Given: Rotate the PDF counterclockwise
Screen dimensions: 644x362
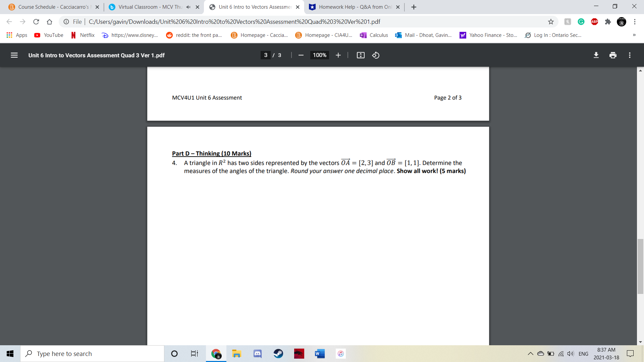Looking at the screenshot, I should 376,55.
